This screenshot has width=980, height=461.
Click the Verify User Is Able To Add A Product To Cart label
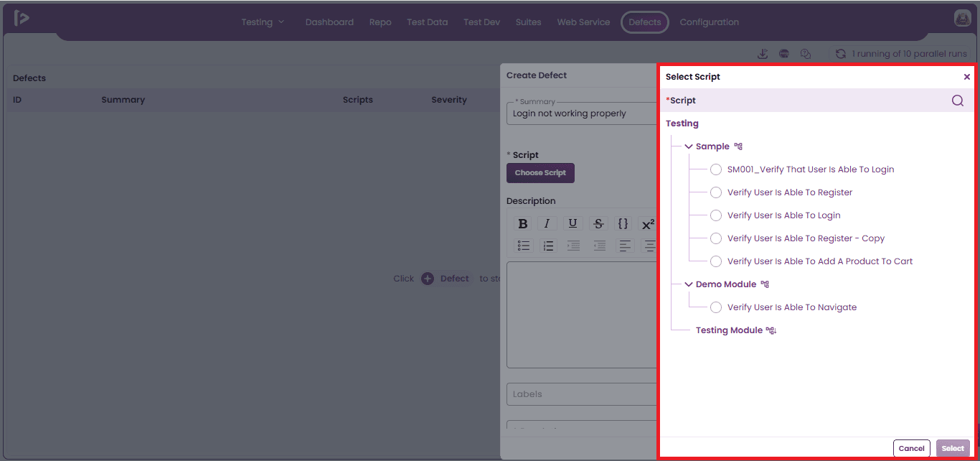point(820,261)
